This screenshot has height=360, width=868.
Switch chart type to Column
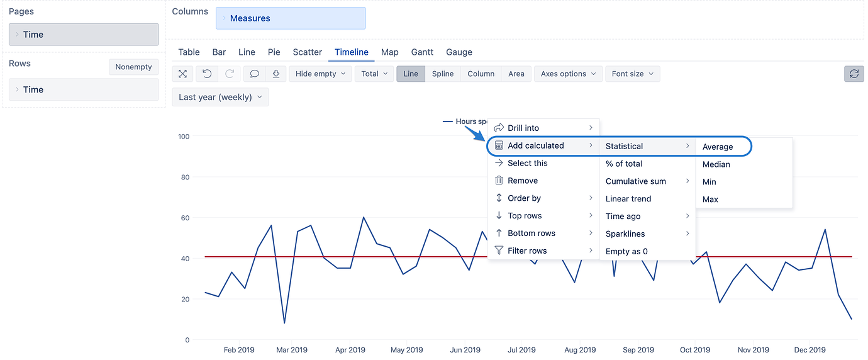coord(481,74)
